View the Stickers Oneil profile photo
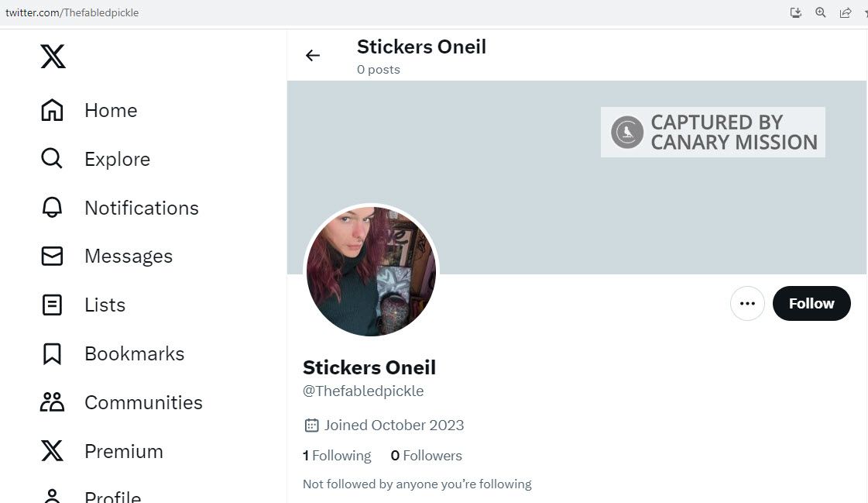Screen dimensions: 868x503 coord(371,271)
